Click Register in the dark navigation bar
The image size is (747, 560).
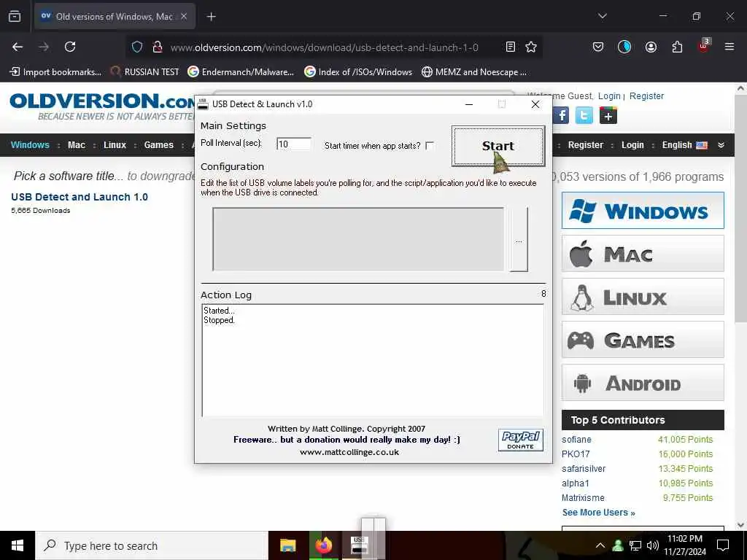(x=586, y=145)
